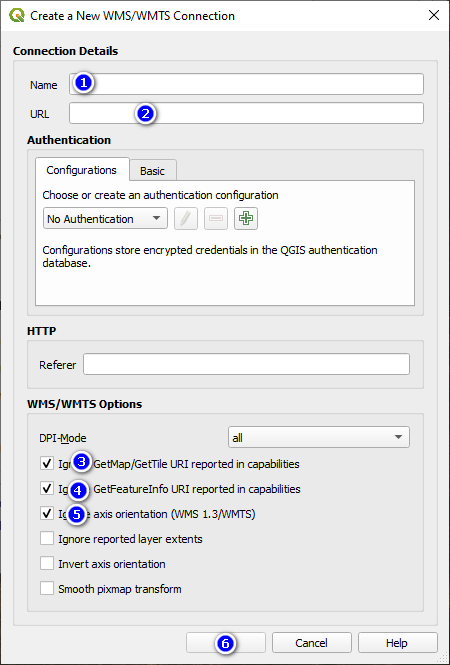
Task: Toggle Ignore GetMap/GetTile URI checkbox
Action: tap(47, 464)
